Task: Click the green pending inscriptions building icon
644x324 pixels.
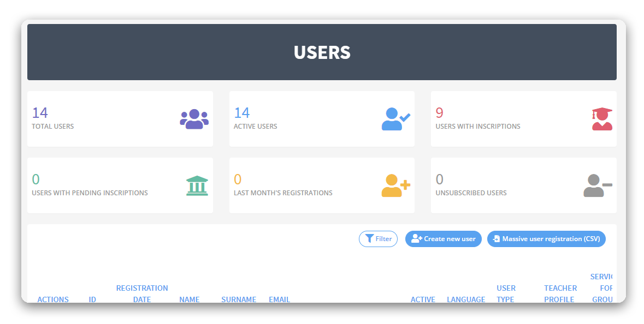Action: coord(197,186)
